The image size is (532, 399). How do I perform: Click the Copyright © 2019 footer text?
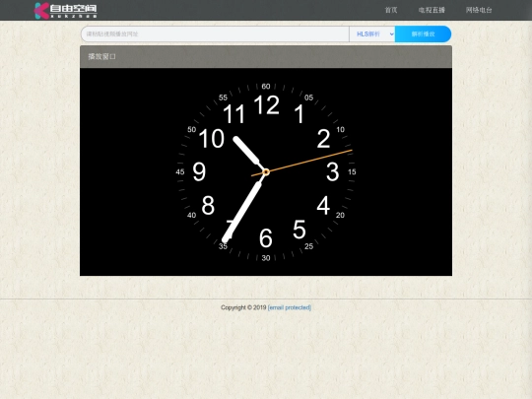click(243, 307)
